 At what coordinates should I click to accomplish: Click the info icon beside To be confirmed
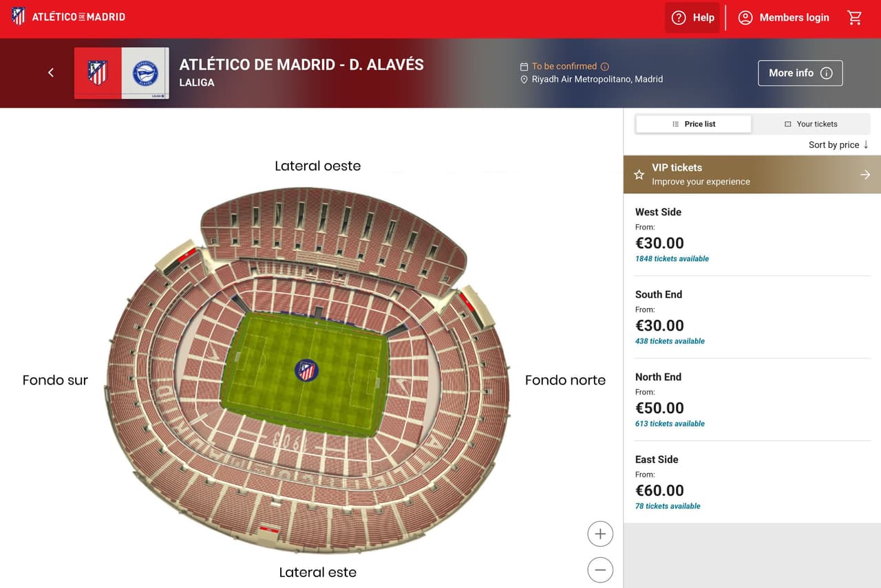(605, 67)
